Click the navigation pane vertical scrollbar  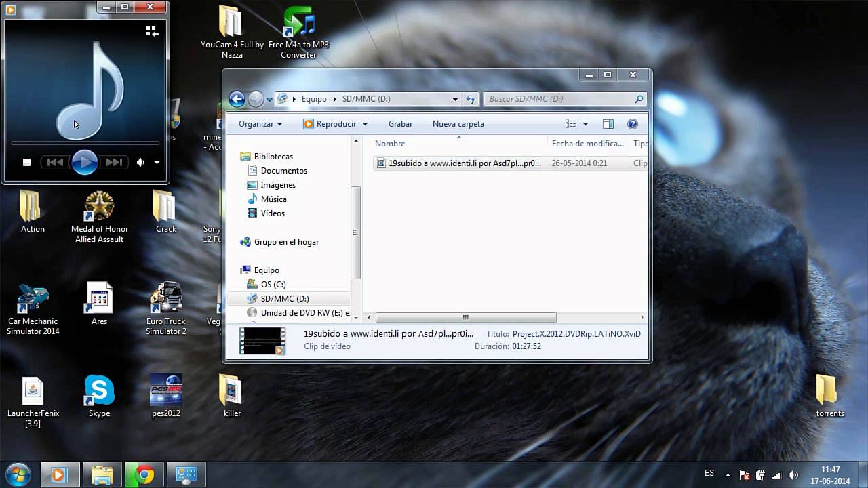tap(355, 232)
